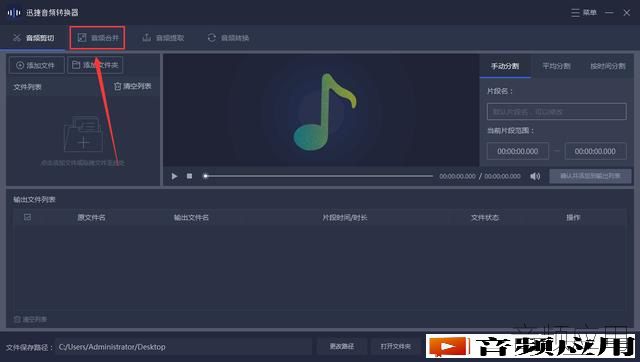640x362 pixels.
Task: Play the audio with the play button
Action: pyautogui.click(x=174, y=176)
